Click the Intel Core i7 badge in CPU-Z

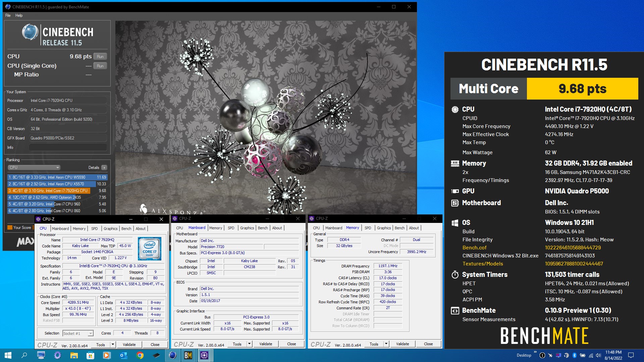pos(150,249)
